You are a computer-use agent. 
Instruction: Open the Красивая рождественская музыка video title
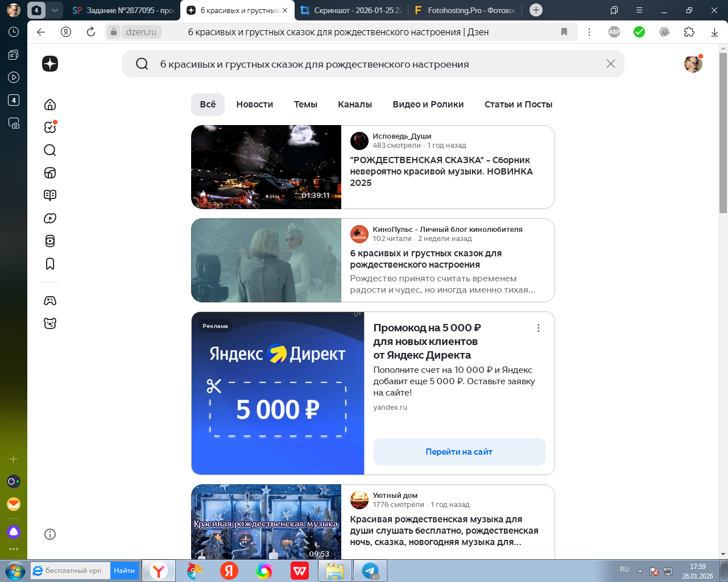(x=444, y=531)
